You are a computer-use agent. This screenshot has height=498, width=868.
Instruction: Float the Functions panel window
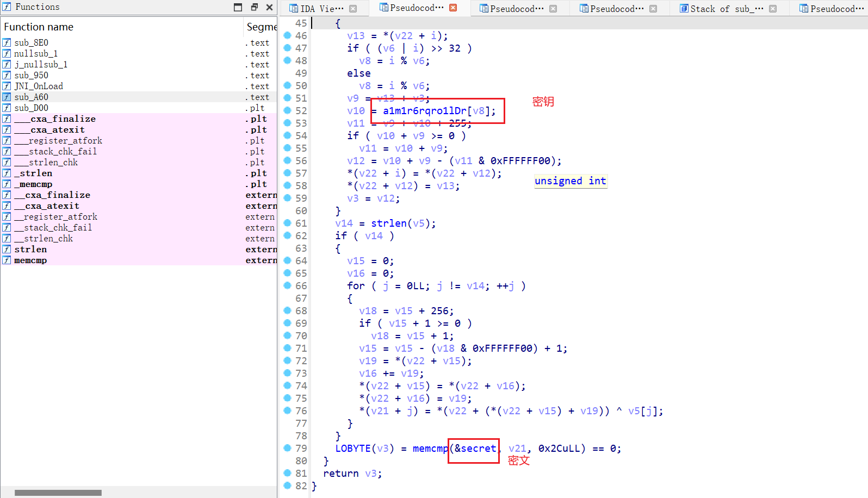254,7
